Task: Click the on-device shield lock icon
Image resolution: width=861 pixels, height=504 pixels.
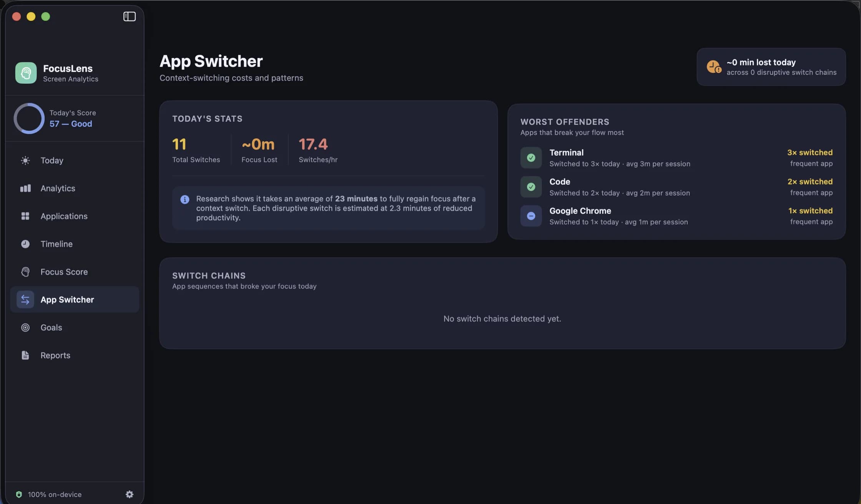Action: 19,494
